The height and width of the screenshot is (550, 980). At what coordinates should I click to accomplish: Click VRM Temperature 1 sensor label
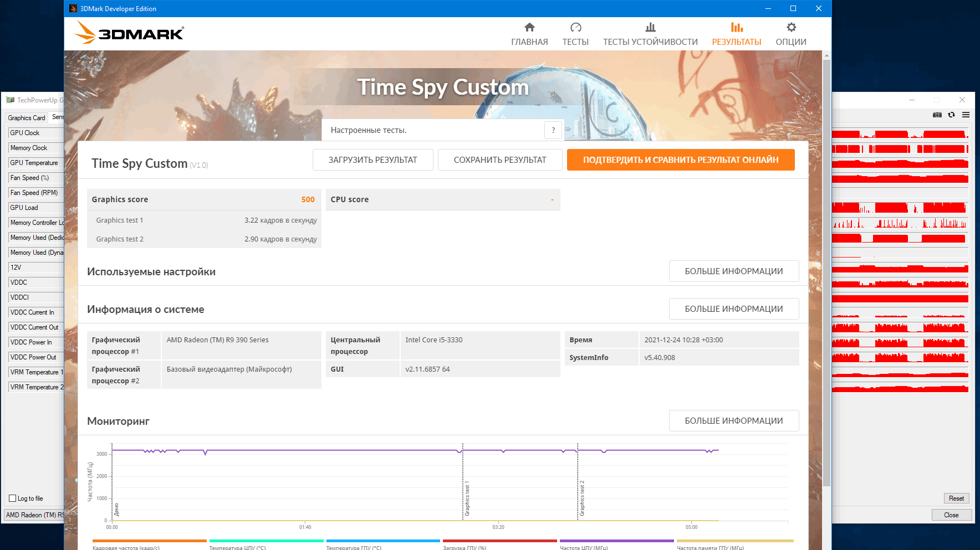pyautogui.click(x=36, y=372)
